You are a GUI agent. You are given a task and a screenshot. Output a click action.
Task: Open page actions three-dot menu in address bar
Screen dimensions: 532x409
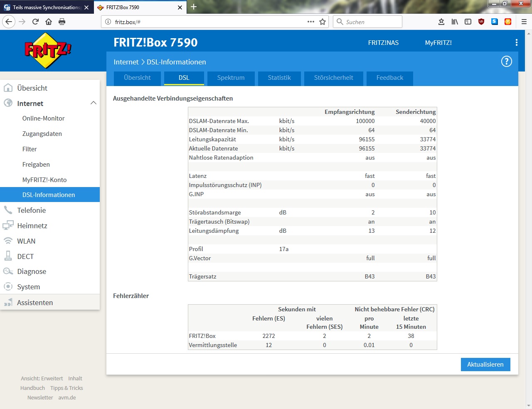[x=311, y=22]
